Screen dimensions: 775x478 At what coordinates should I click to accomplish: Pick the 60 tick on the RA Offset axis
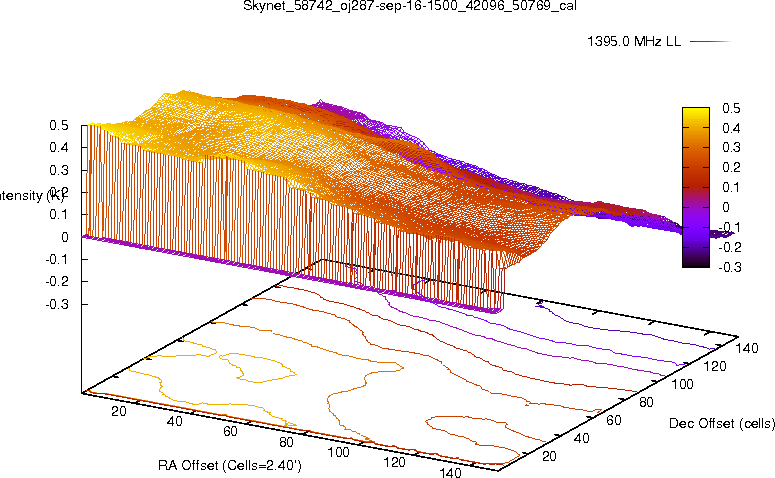pyautogui.click(x=230, y=432)
